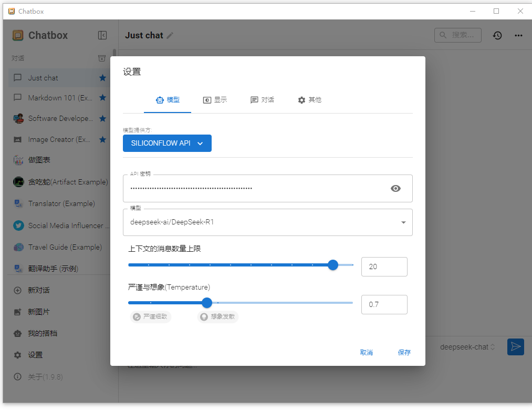The height and width of the screenshot is (410, 532).
Task: Click the 对话 sidebar section label
Action: click(18, 58)
